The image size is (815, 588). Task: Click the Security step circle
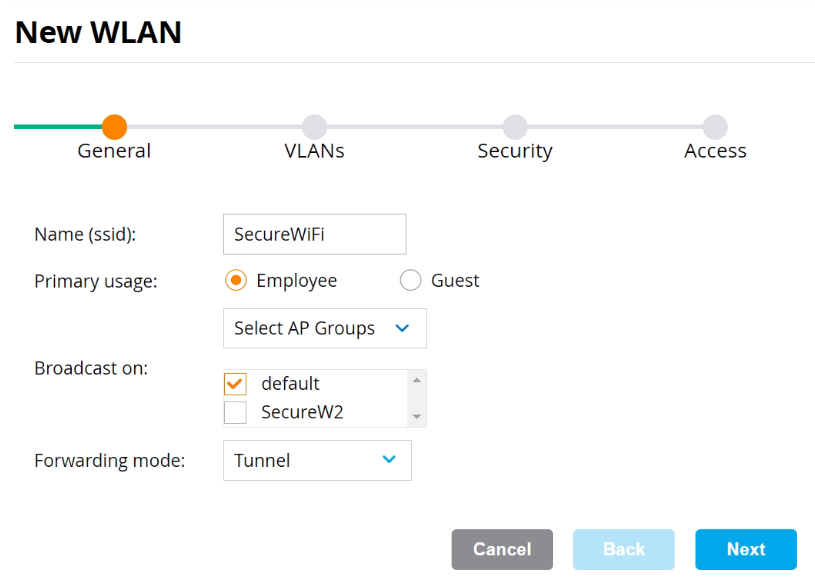(515, 127)
